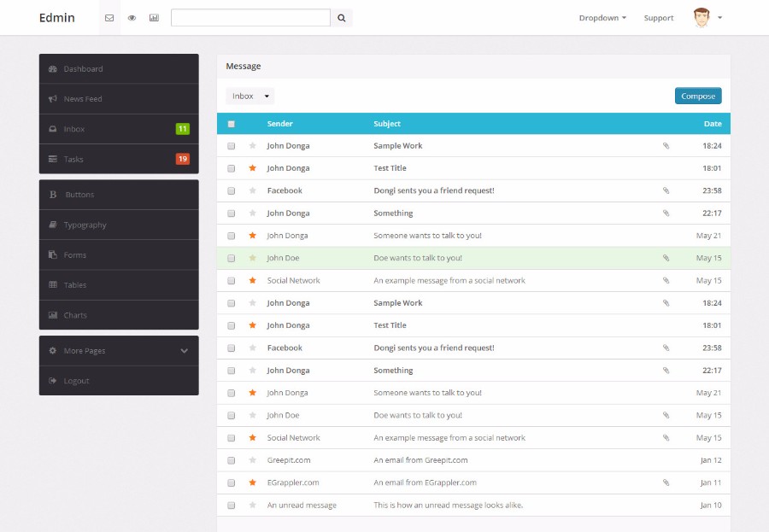Click attachment clip on first Sample Work row
The height and width of the screenshot is (532, 769).
[666, 146]
